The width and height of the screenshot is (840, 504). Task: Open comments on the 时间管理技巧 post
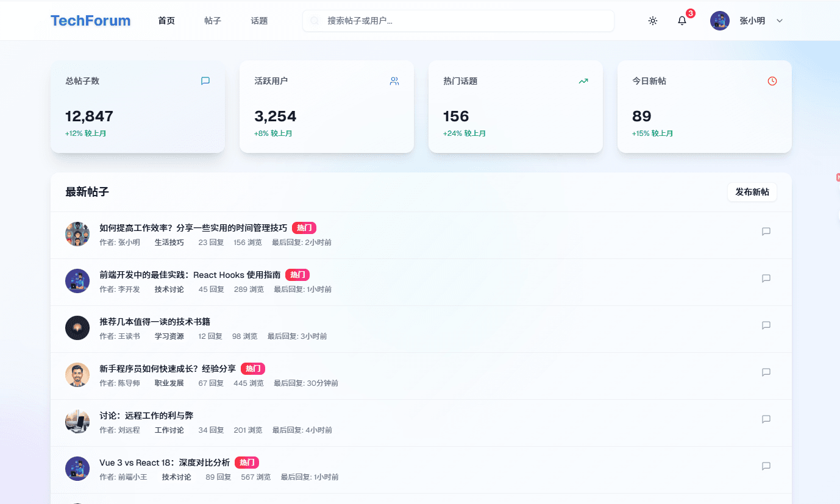pyautogui.click(x=766, y=232)
